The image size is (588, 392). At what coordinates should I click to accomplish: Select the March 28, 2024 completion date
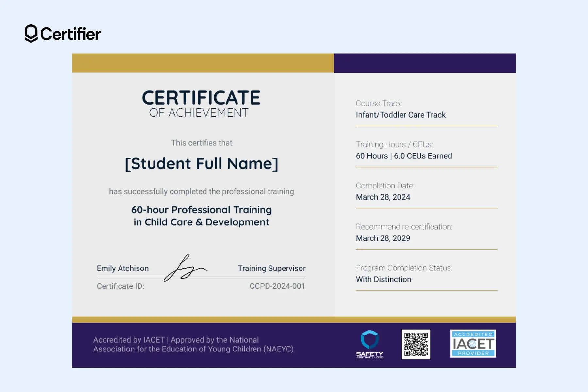click(383, 197)
